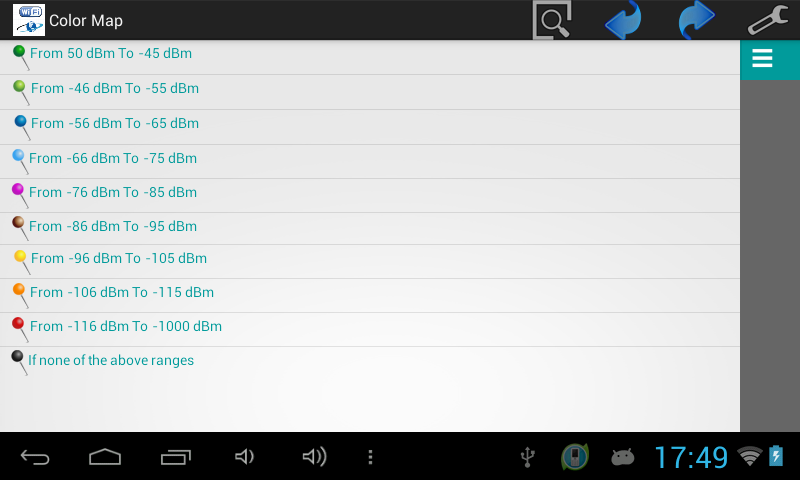Choose the From -56 dBm To -65 dBm entry
Image resolution: width=800 pixels, height=480 pixels.
370,127
